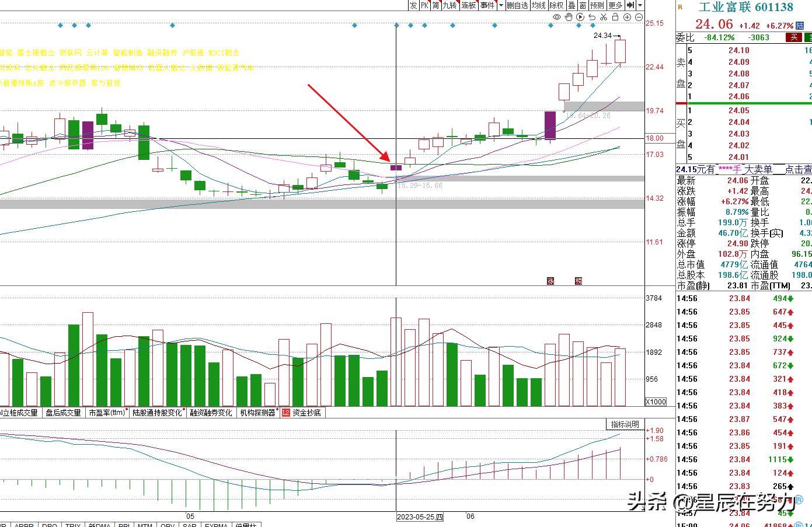Click the 大卖单 alert link
The image size is (812, 527).
759,169
